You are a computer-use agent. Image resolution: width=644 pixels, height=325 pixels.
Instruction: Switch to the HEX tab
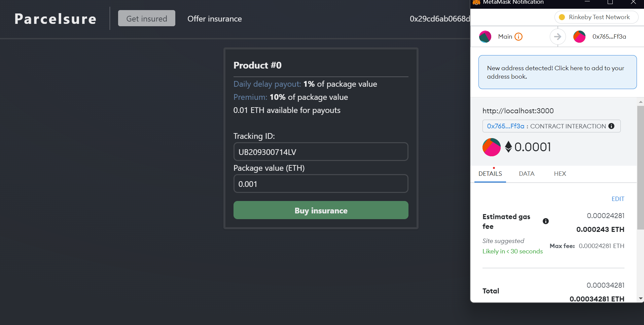point(560,174)
